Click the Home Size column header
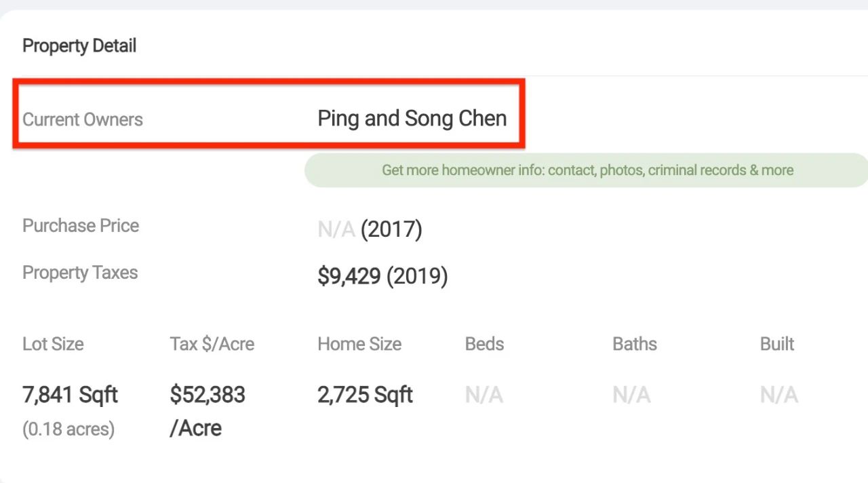 359,344
